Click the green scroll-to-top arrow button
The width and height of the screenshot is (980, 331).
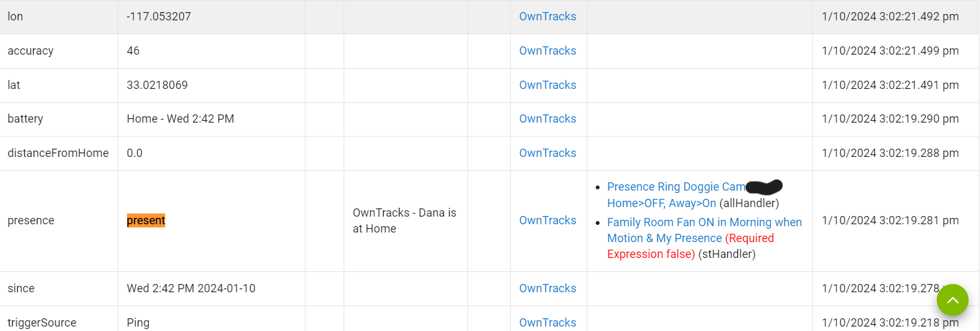coord(952,300)
